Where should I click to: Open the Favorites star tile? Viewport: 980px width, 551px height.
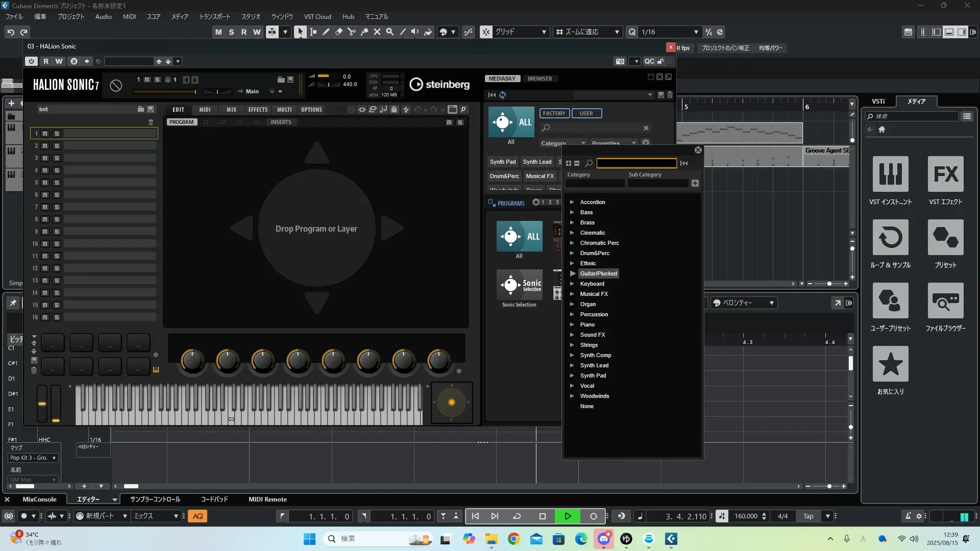click(890, 364)
